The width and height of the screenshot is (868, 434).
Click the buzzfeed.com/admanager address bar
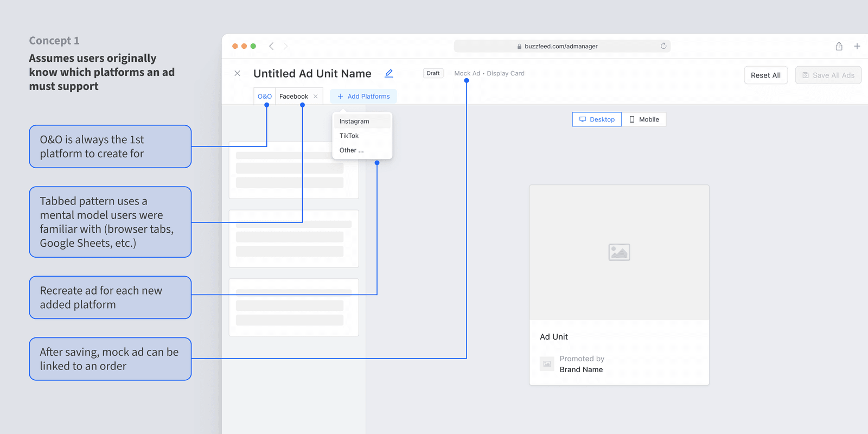[x=562, y=46]
